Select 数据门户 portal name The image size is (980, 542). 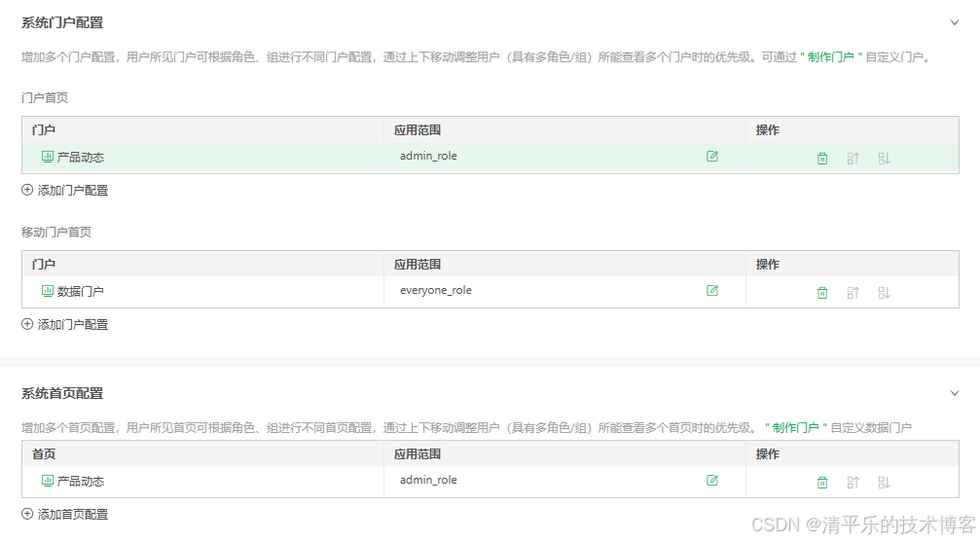click(81, 291)
